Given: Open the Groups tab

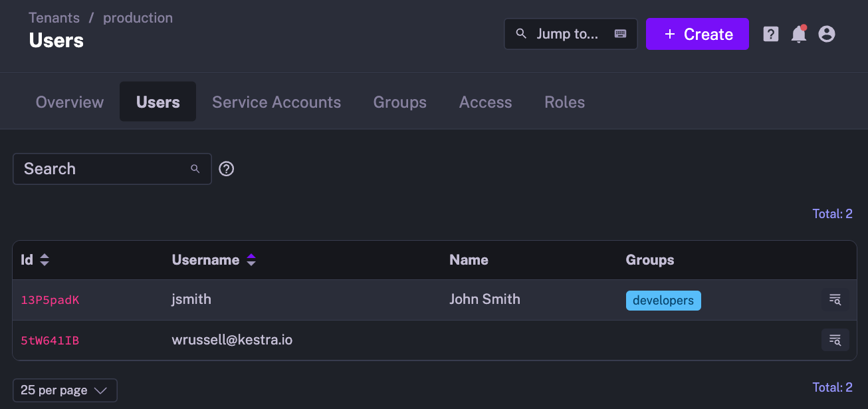Looking at the screenshot, I should [400, 102].
